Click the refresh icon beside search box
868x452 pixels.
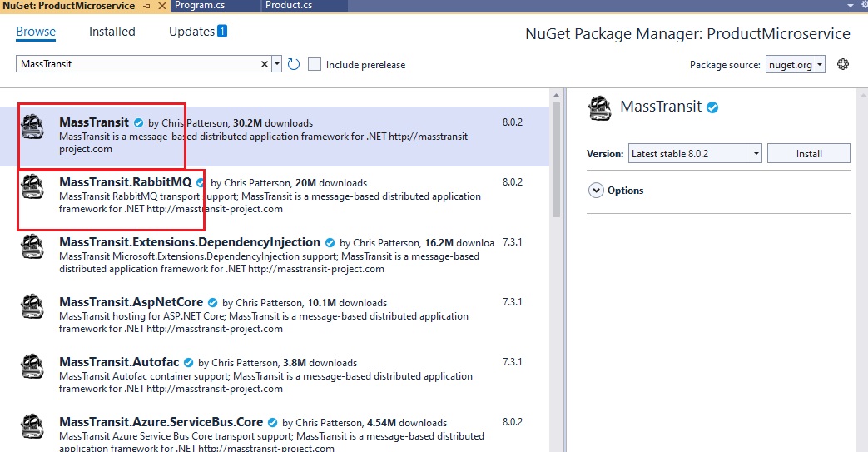pyautogui.click(x=294, y=64)
